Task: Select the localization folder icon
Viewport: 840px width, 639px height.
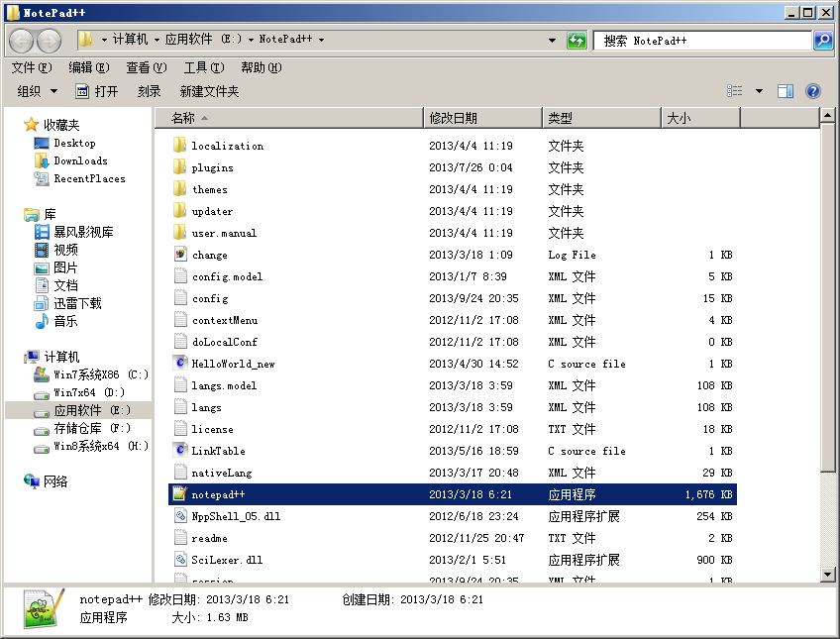Action: point(180,146)
